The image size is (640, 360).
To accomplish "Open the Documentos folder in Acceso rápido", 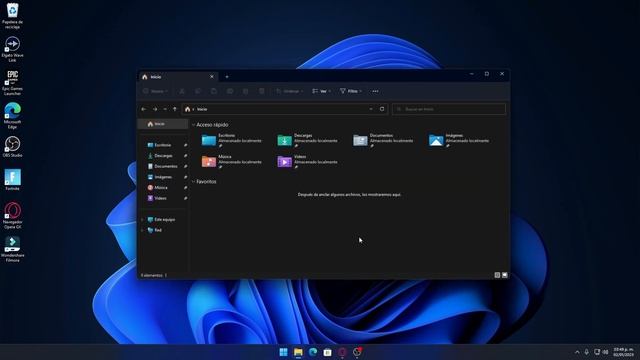I will click(x=383, y=140).
